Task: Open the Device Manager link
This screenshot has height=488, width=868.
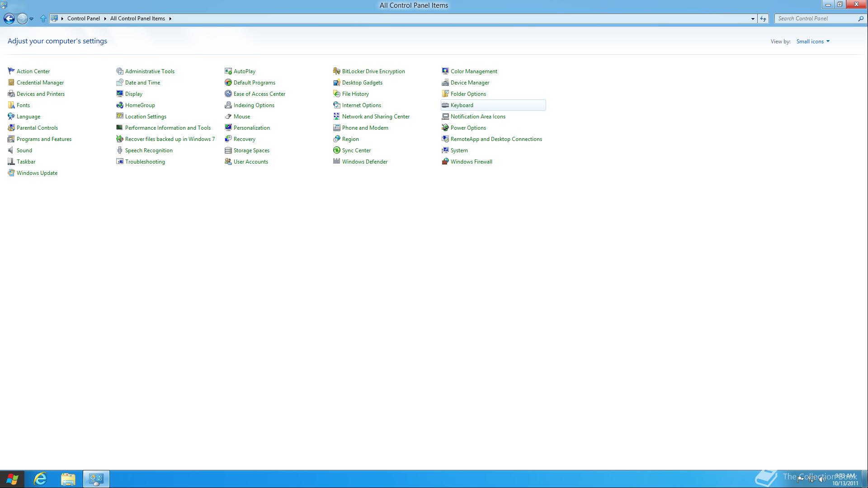Action: click(x=470, y=82)
